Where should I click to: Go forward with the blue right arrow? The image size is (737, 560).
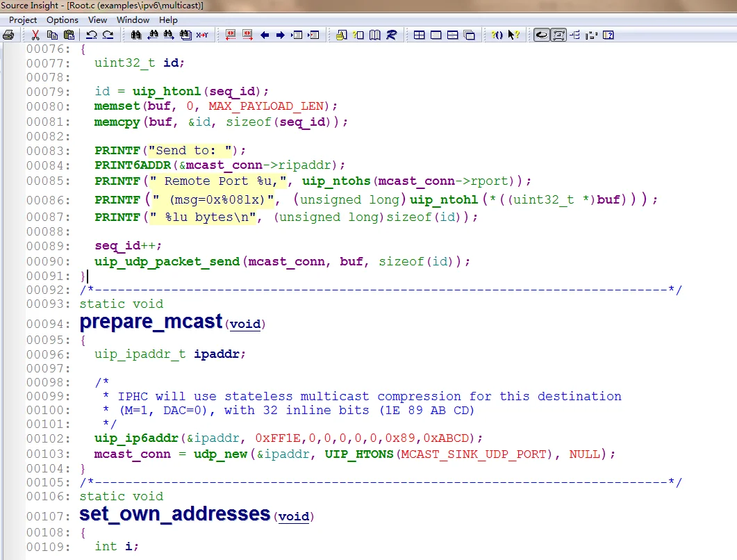point(281,35)
